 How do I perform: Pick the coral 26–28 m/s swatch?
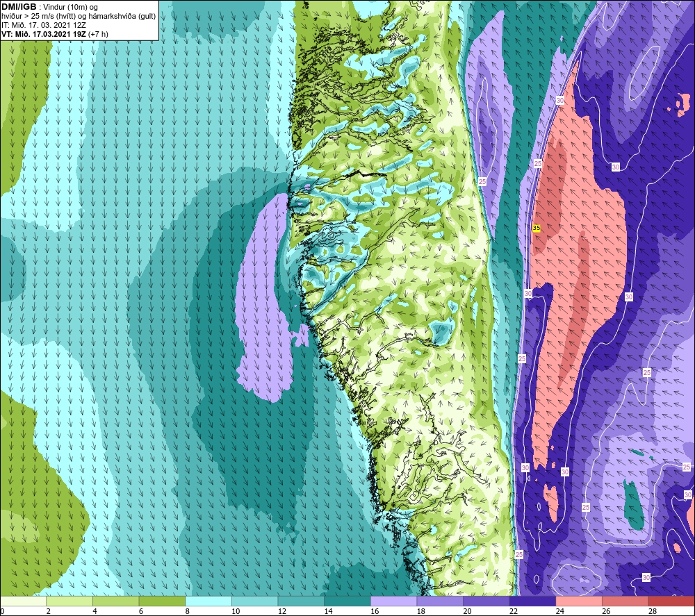(x=625, y=601)
